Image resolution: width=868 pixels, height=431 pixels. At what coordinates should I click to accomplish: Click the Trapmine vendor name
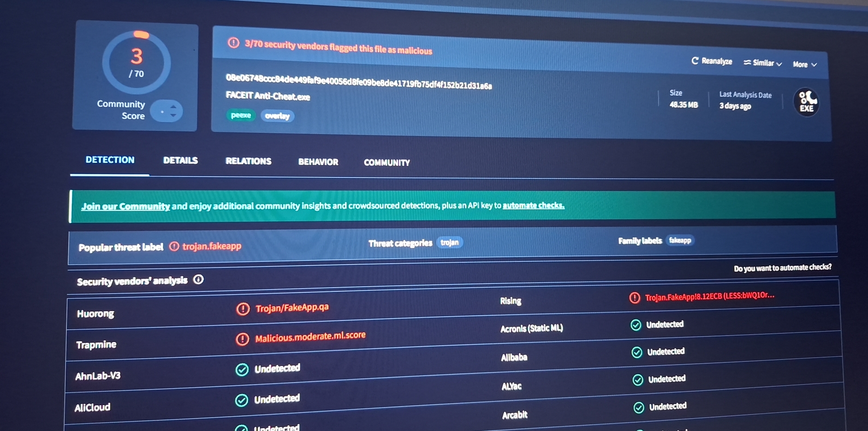(96, 345)
